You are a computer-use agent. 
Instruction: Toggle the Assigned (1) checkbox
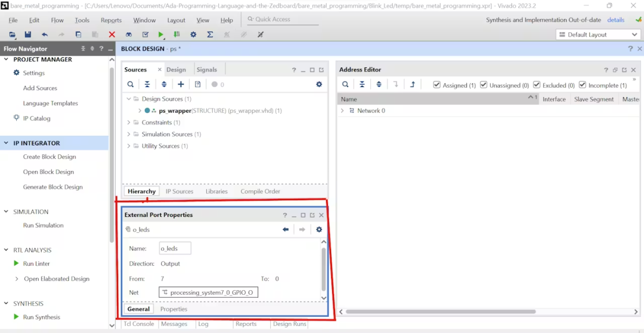(436, 85)
